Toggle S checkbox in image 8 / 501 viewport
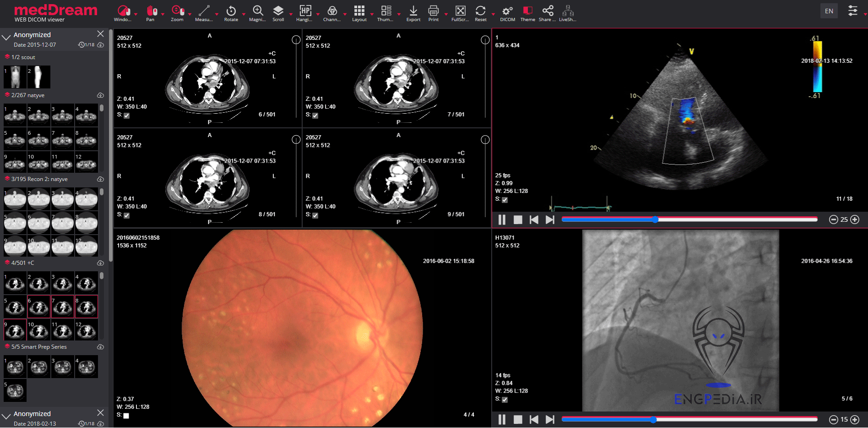 click(127, 215)
